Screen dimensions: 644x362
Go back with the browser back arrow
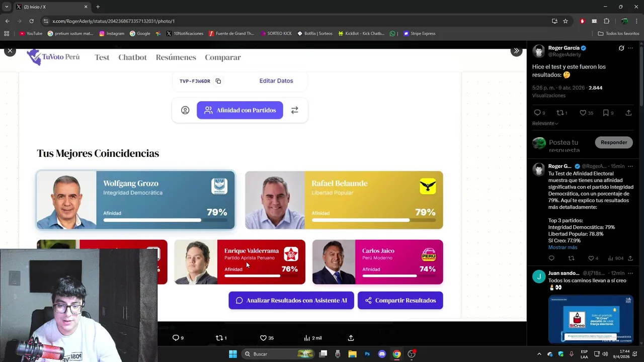coord(7,21)
